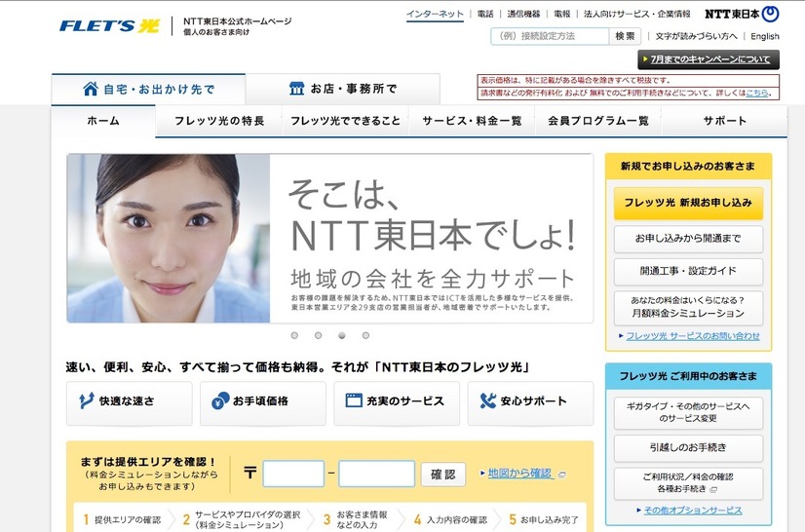Click the second postal code input box
Viewport: 805px width, 532px height.
[377, 474]
